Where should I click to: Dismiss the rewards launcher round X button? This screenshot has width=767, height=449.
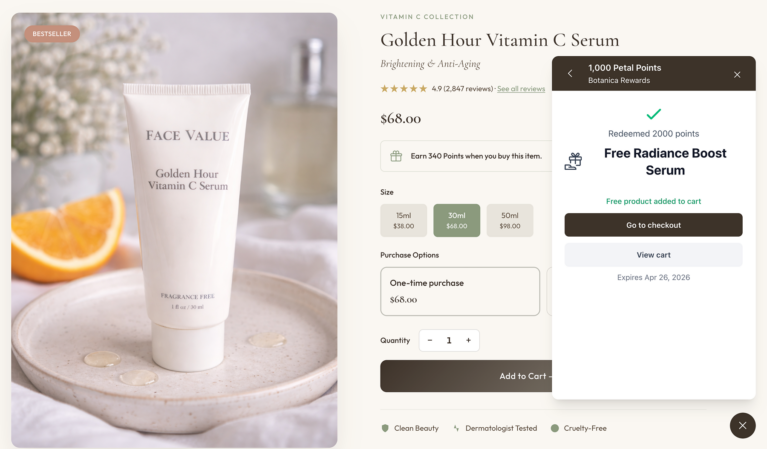743,426
